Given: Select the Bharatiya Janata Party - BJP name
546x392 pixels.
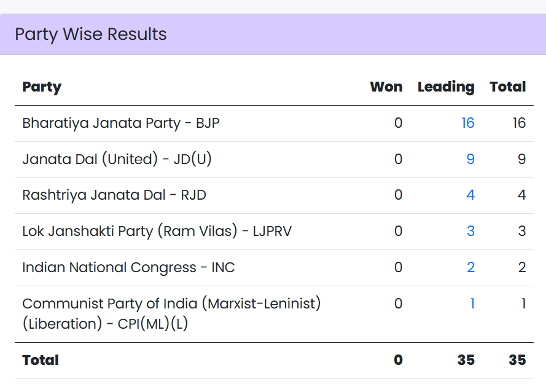Looking at the screenshot, I should point(121,123).
